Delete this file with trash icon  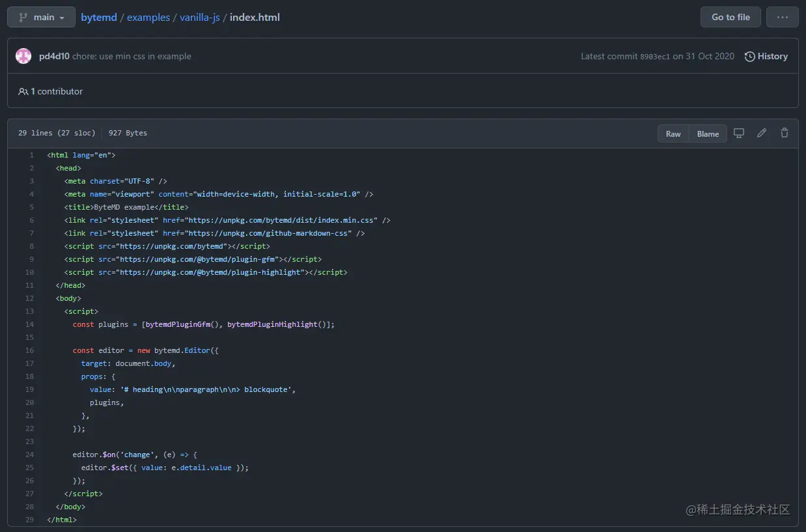785,133
